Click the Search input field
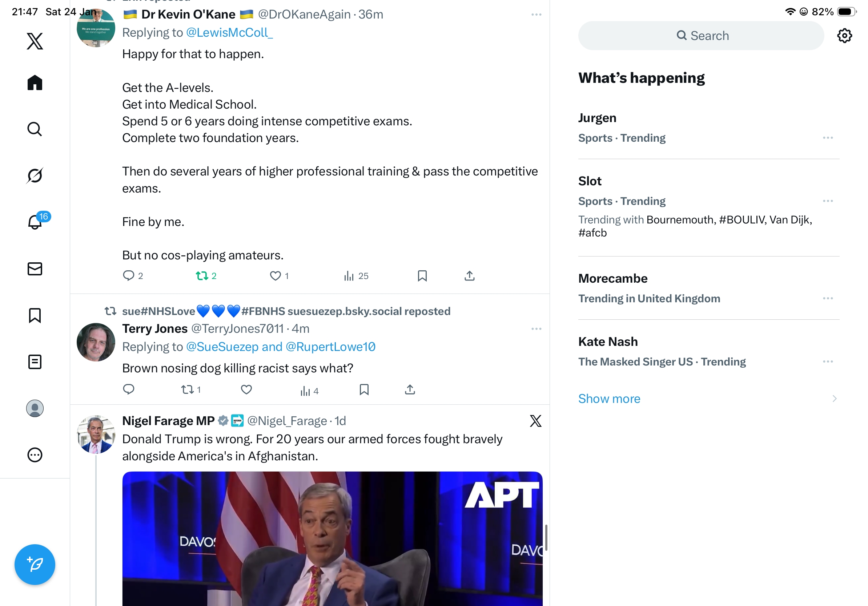 (x=701, y=36)
